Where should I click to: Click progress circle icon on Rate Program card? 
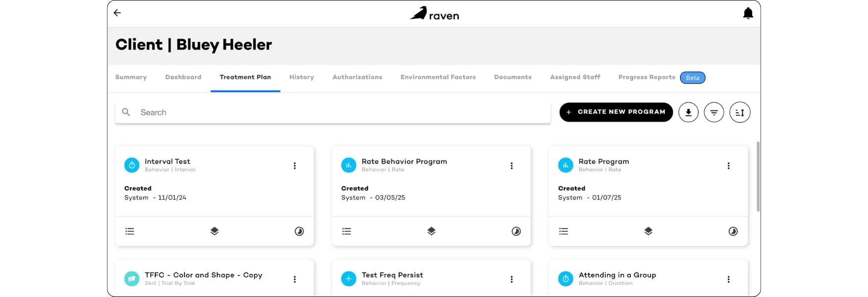[733, 231]
